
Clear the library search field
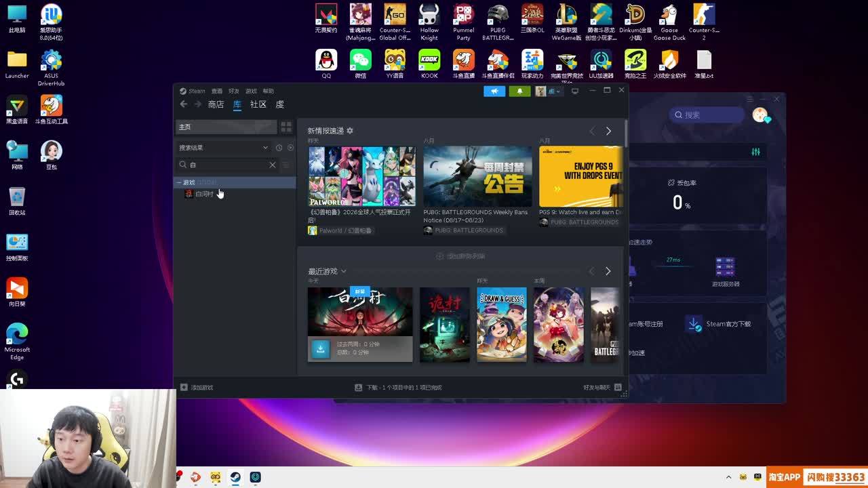point(273,165)
